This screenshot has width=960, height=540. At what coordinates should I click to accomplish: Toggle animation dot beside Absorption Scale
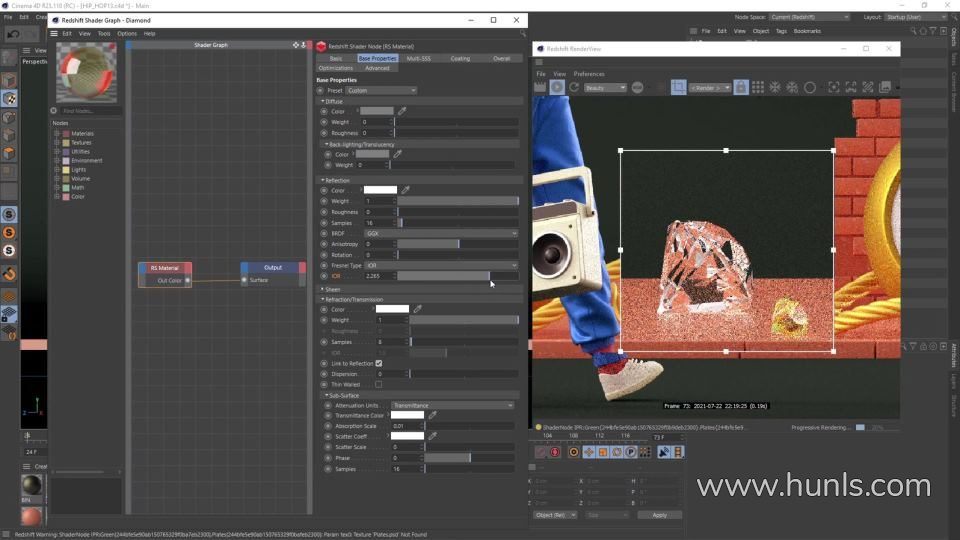point(328,426)
